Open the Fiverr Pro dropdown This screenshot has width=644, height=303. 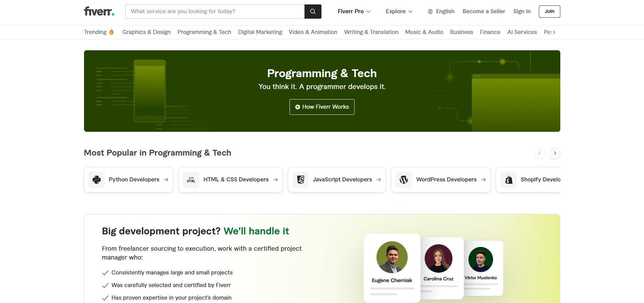coord(354,12)
